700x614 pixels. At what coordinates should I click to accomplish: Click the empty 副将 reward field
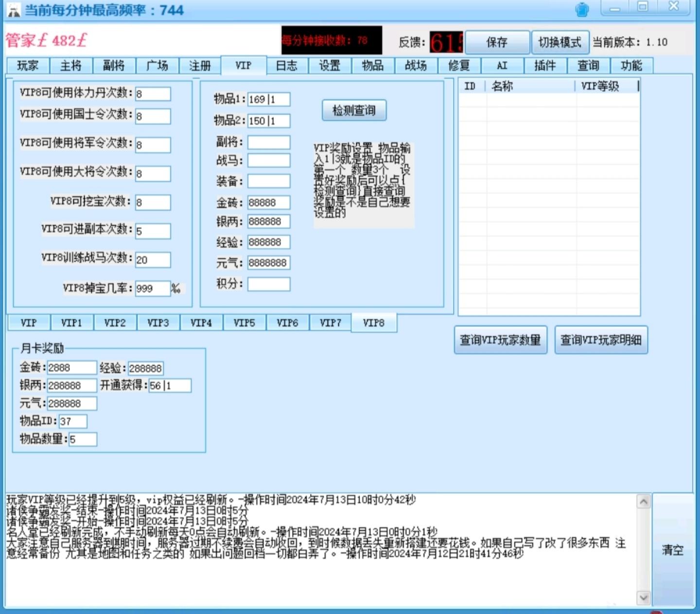[x=269, y=142]
